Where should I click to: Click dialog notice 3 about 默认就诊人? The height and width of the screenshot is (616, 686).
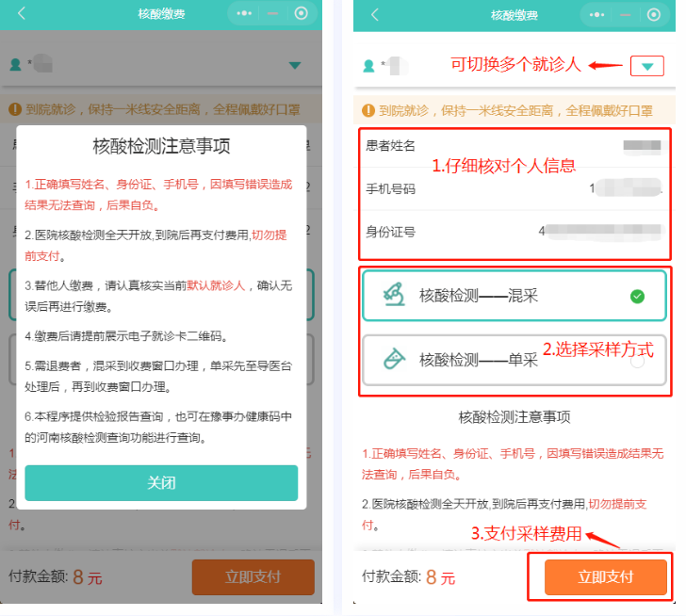(x=158, y=296)
